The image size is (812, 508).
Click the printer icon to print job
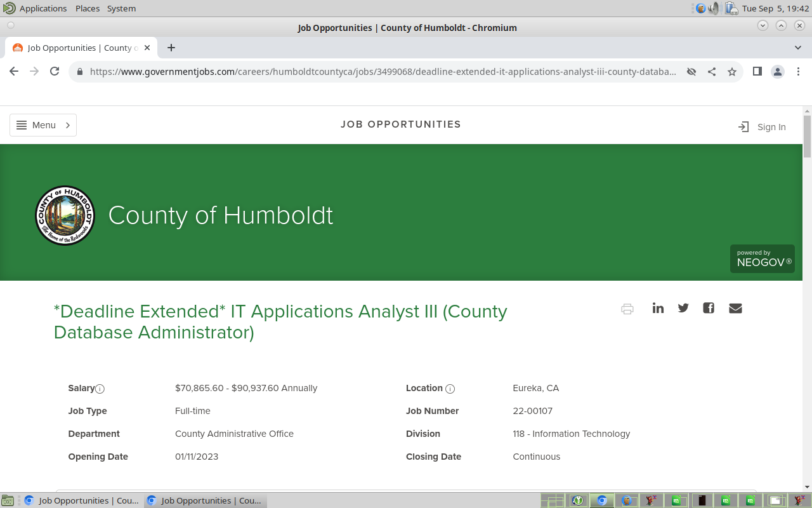click(x=627, y=309)
